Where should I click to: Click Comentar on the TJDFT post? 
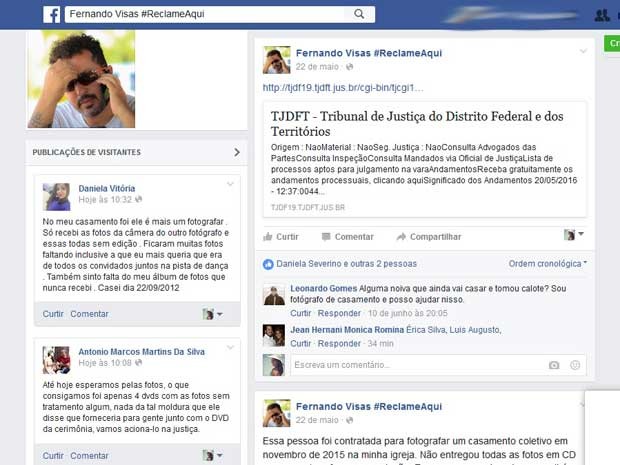(346, 237)
